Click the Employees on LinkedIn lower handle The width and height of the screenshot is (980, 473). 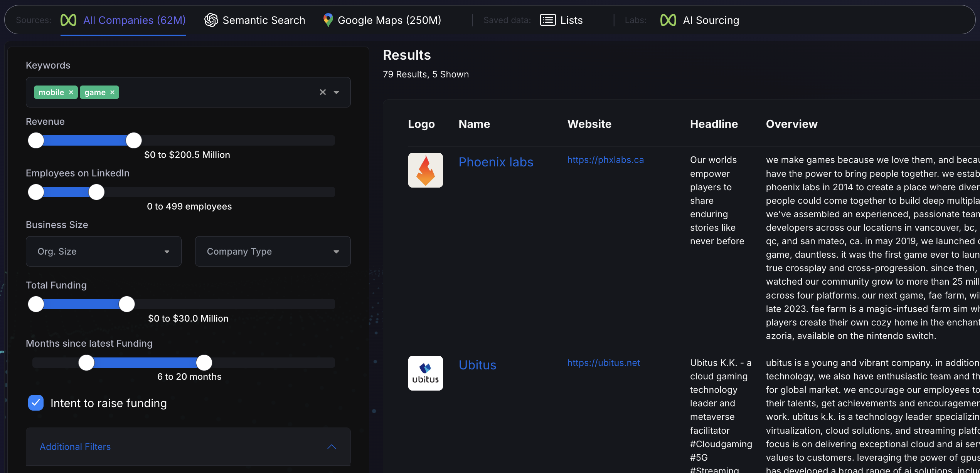coord(36,192)
